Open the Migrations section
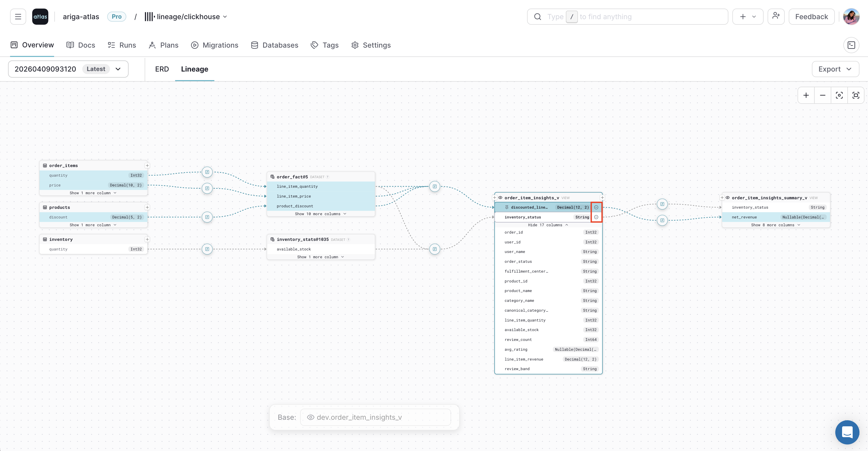This screenshot has width=868, height=451. (x=215, y=45)
